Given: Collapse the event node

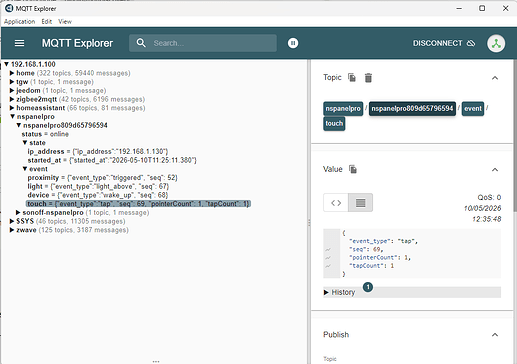Looking at the screenshot, I should click(25, 169).
